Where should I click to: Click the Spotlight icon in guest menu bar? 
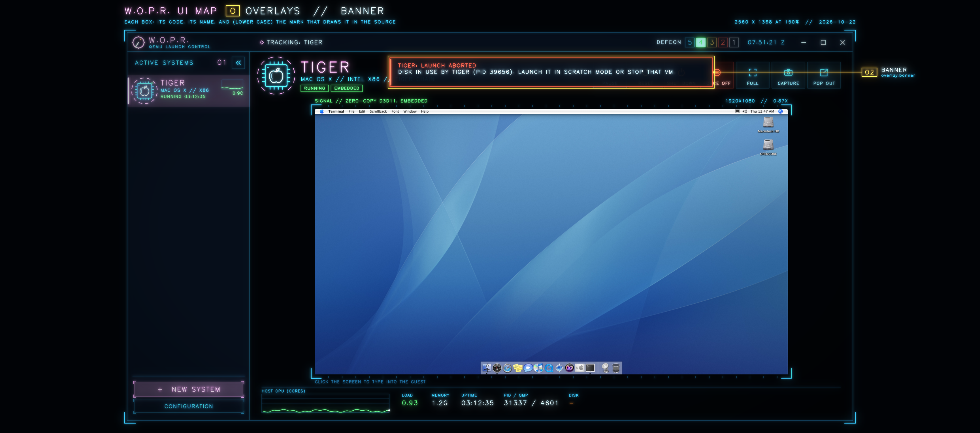[780, 112]
